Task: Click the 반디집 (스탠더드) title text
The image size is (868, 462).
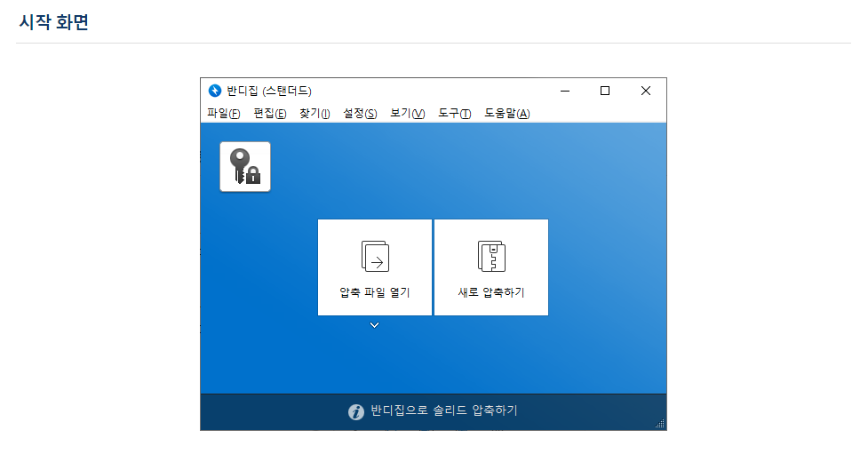Action: point(269,91)
